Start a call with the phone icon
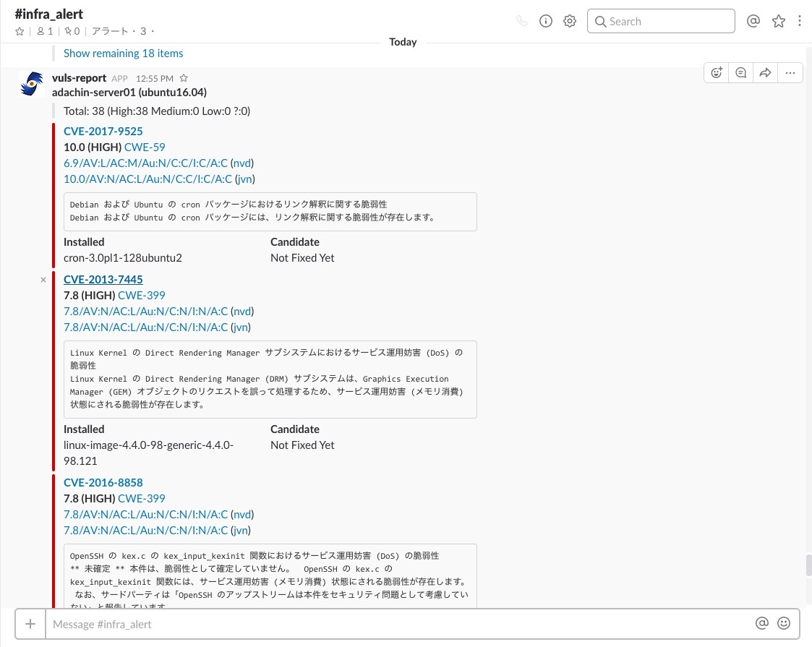Viewport: 812px width, 647px height. (x=522, y=22)
